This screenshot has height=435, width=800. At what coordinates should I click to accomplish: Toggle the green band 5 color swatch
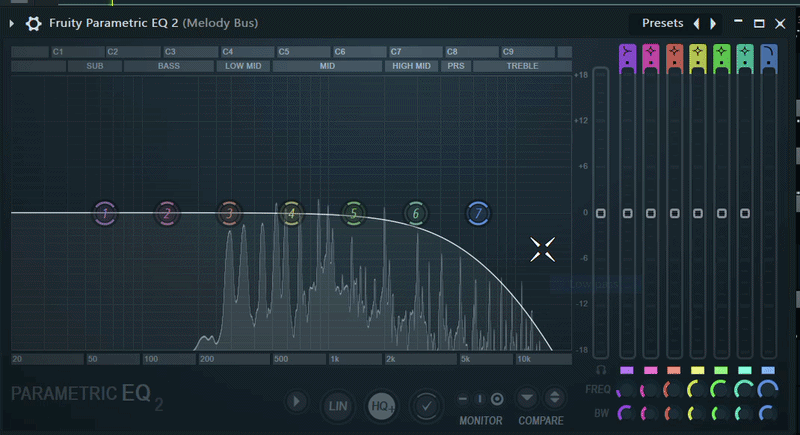721,370
